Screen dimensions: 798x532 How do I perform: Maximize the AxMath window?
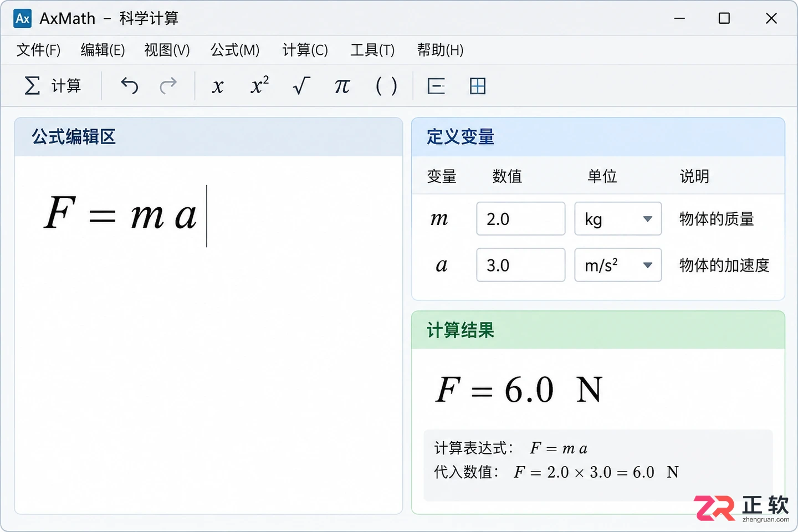coord(724,18)
